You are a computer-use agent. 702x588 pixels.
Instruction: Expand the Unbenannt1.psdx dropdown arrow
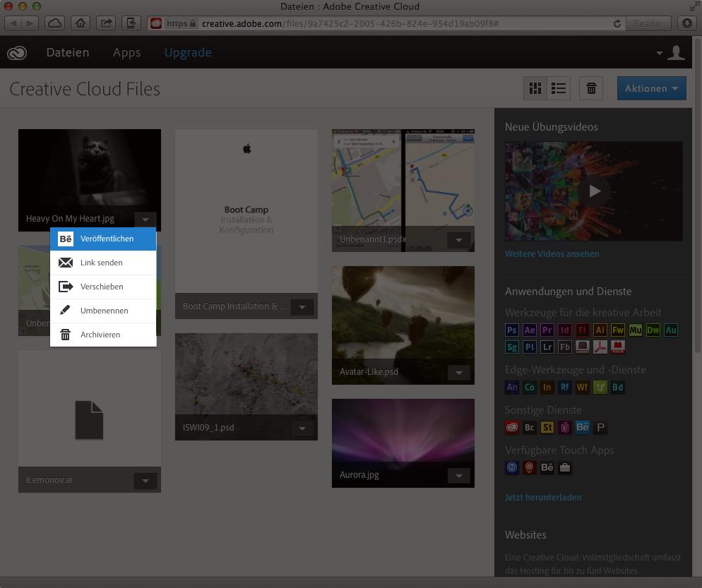(x=459, y=240)
